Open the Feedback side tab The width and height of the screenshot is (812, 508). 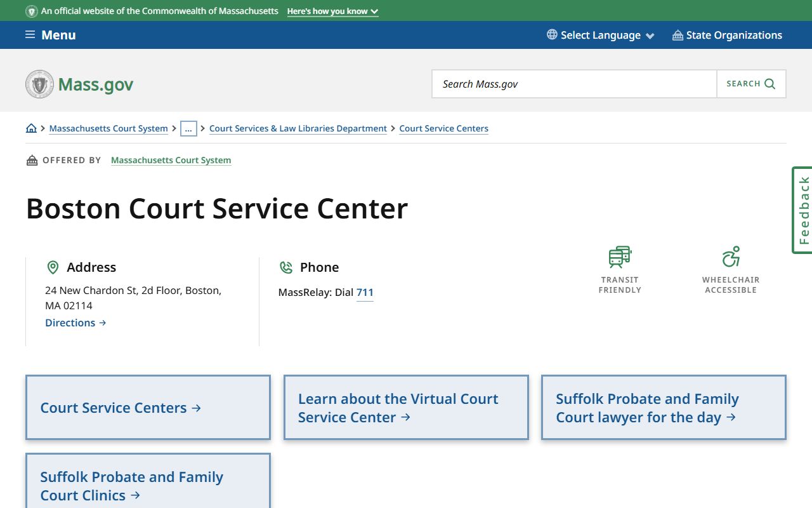click(802, 210)
